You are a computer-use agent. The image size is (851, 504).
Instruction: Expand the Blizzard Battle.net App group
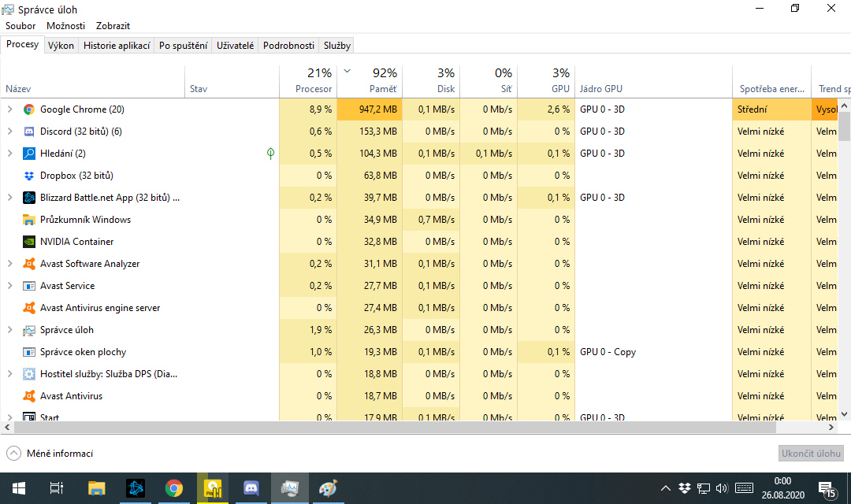click(x=9, y=198)
